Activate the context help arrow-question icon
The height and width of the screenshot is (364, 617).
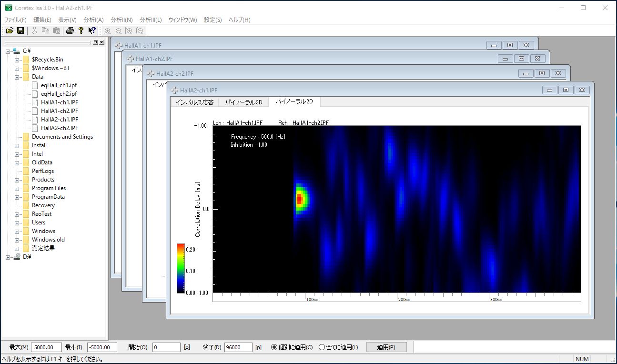92,30
